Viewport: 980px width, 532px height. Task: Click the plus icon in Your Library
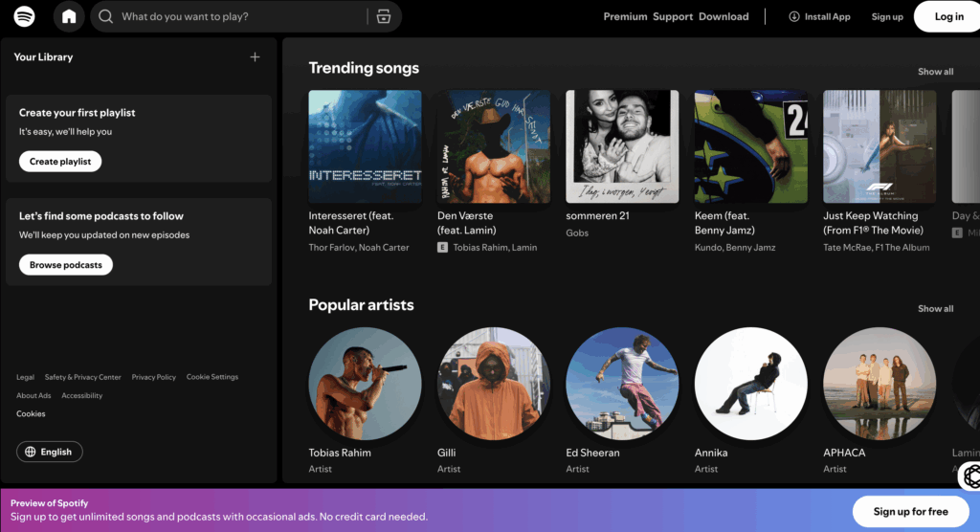click(255, 56)
